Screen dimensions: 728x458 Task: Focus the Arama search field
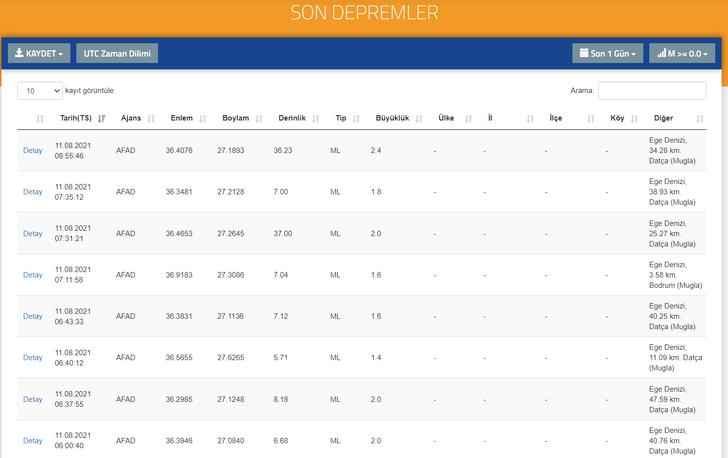coord(652,91)
